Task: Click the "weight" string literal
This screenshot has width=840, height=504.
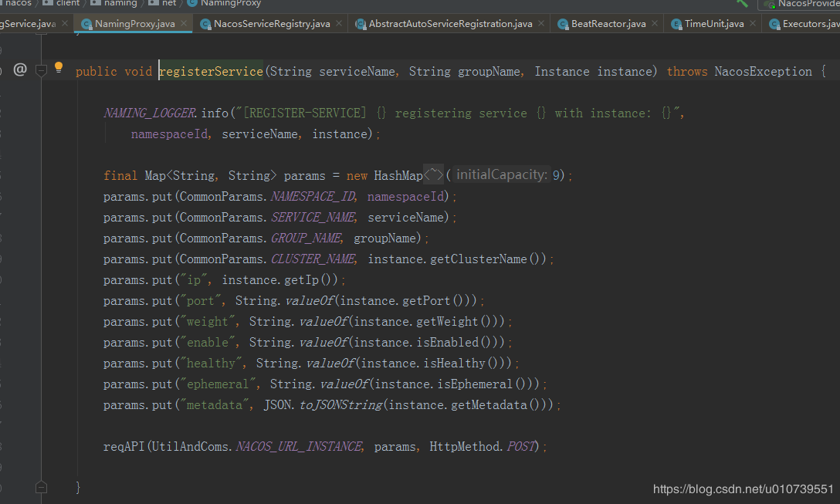Action: [x=208, y=322]
